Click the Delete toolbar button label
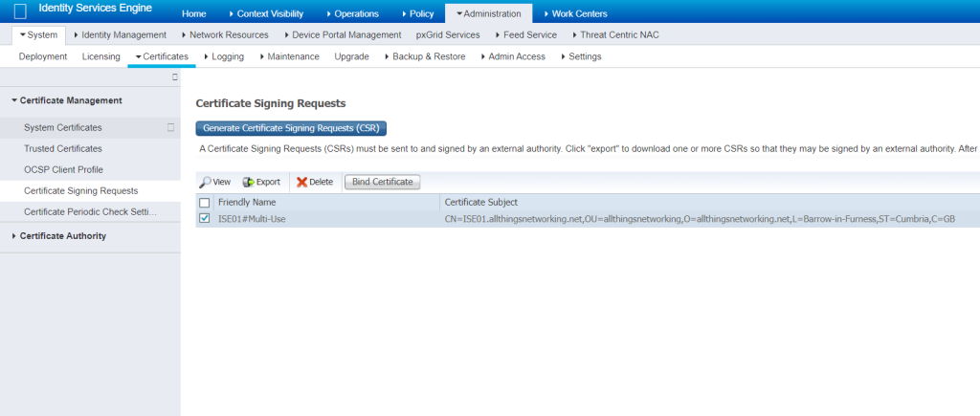Screen dimensions: 980x416 pos(322,183)
